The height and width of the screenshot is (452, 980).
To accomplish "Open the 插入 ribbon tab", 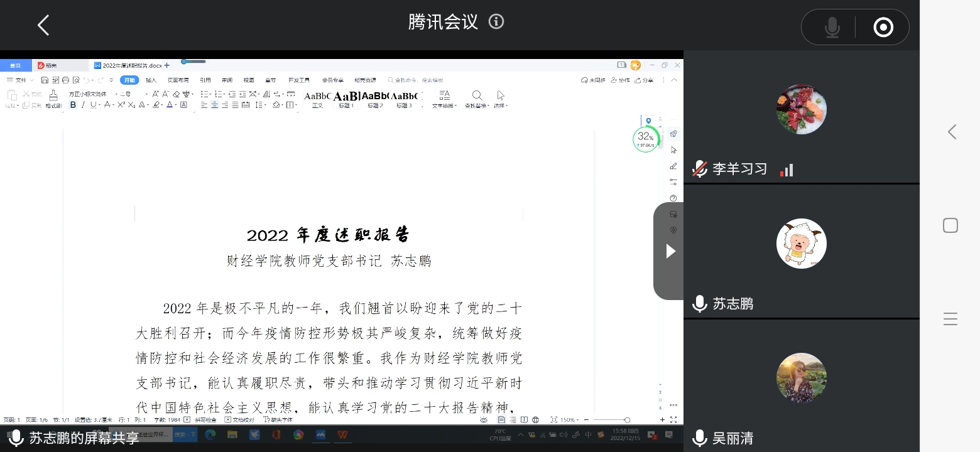I will (x=151, y=80).
